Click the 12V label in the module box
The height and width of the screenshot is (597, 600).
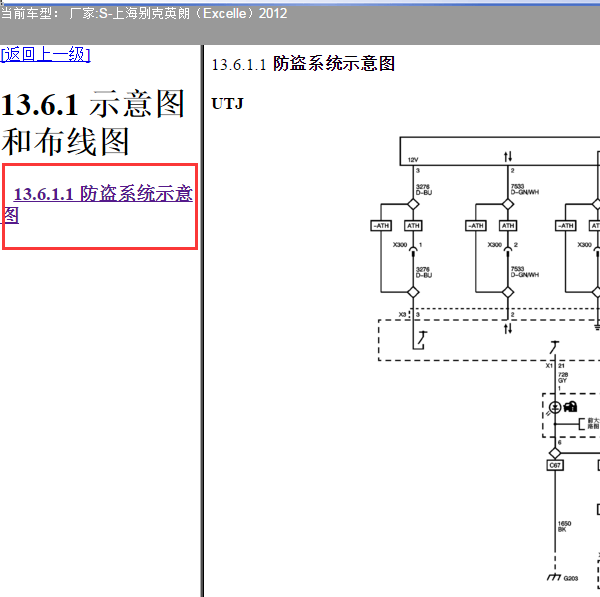(x=413, y=160)
